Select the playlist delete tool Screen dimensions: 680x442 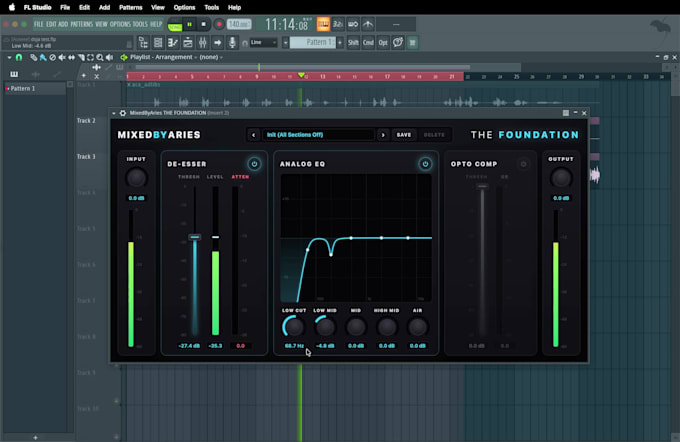click(52, 57)
